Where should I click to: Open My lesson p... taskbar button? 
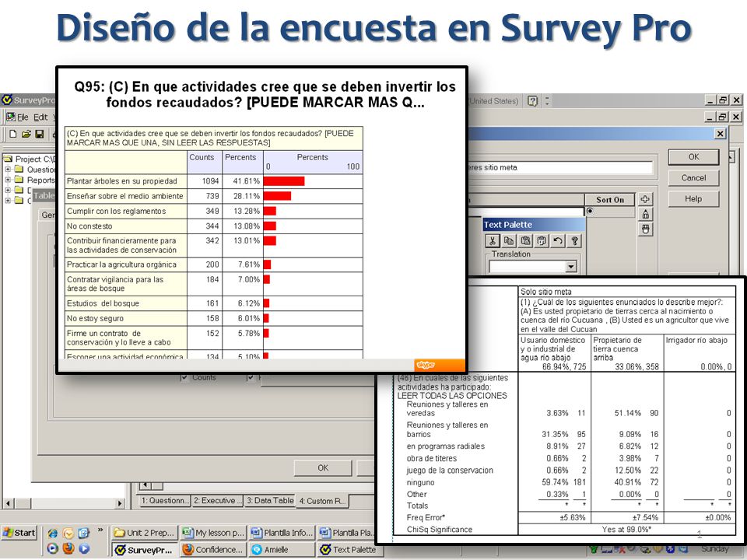pyautogui.click(x=213, y=533)
